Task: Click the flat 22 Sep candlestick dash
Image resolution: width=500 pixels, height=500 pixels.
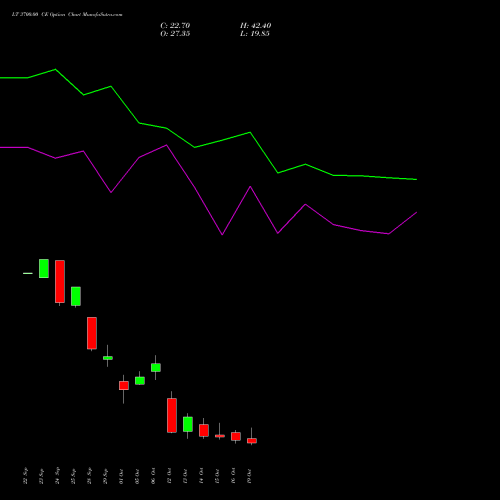Action: pos(28,273)
